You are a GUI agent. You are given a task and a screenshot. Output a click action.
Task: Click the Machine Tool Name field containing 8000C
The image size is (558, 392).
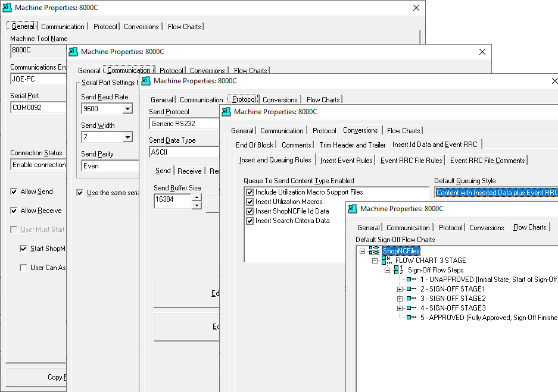39,50
